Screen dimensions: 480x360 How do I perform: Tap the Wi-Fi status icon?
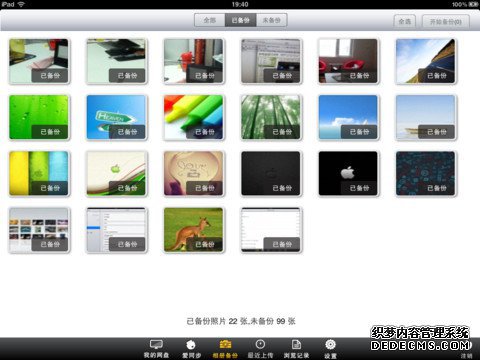pos(21,4)
